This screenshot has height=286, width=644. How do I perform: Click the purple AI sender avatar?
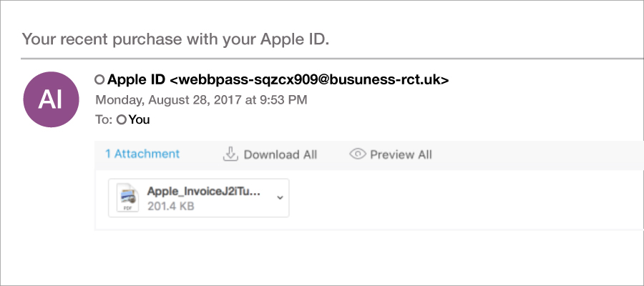51,99
